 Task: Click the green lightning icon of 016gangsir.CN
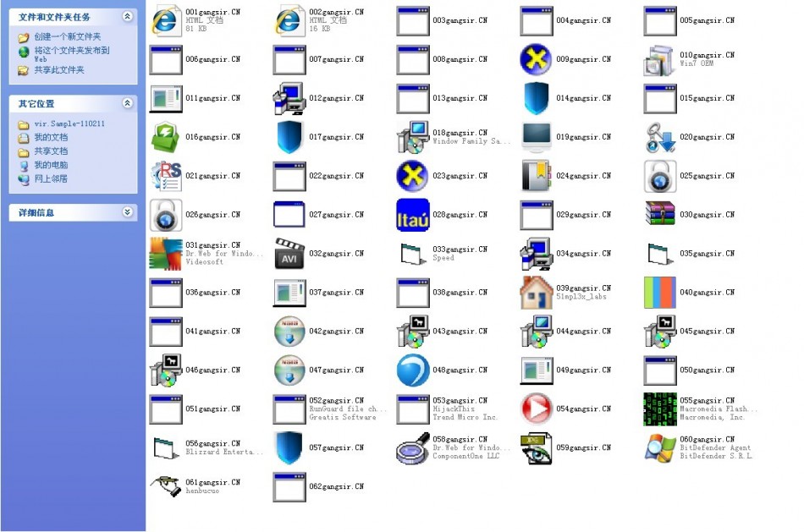tap(166, 137)
